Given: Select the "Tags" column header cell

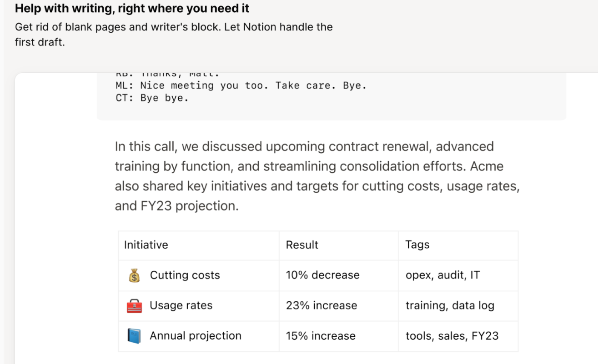Looking at the screenshot, I should tap(458, 245).
